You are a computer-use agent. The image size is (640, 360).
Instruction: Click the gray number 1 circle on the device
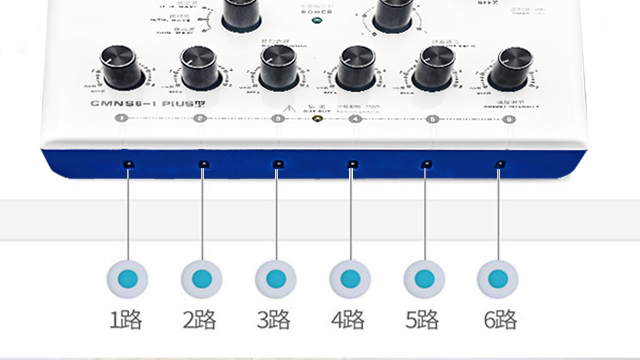121,118
